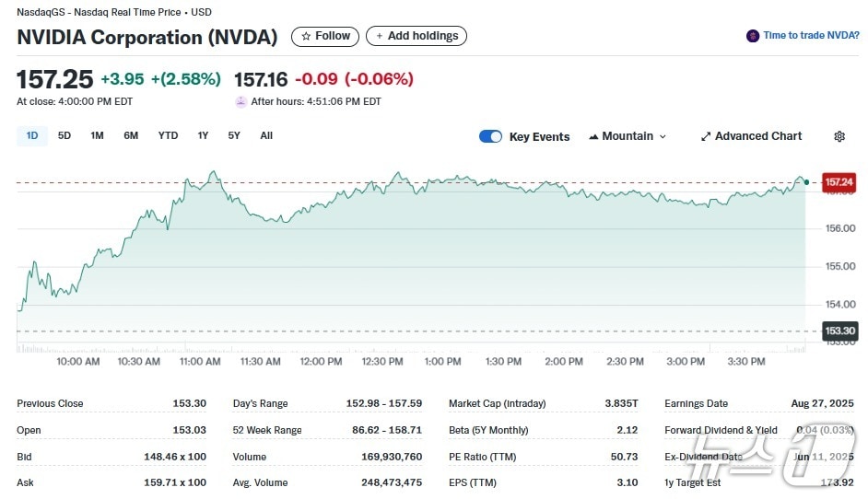This screenshot has height=499, width=868.
Task: Switch chart to YTD range
Action: click(168, 136)
